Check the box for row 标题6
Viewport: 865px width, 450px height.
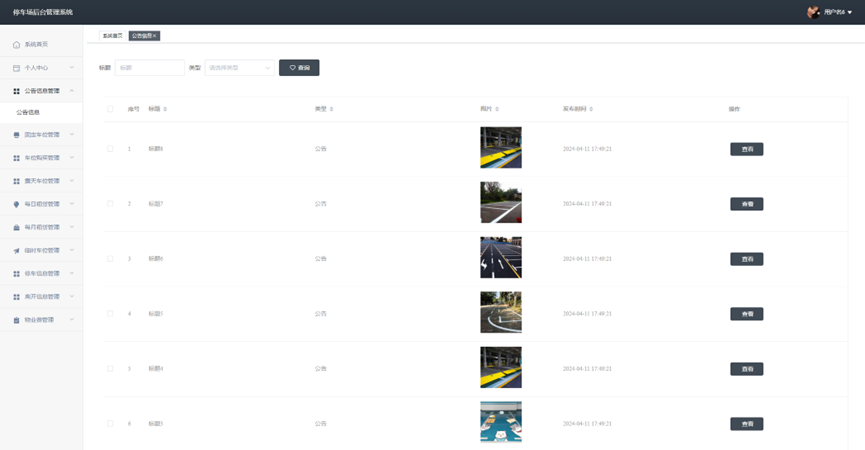point(110,259)
